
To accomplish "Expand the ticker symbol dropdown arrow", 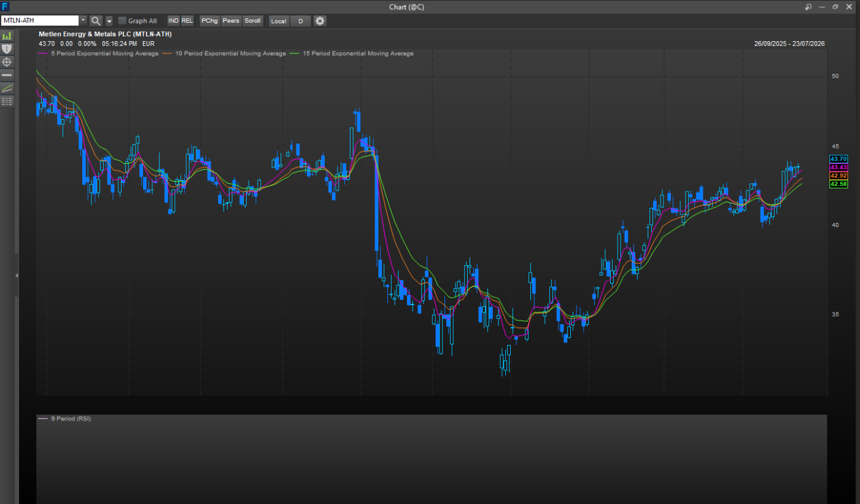I will [x=83, y=21].
